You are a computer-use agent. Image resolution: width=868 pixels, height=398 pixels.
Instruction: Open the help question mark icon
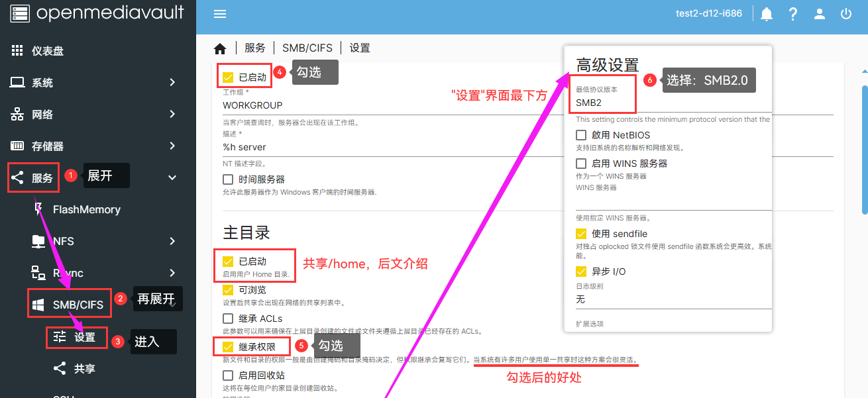pos(792,13)
